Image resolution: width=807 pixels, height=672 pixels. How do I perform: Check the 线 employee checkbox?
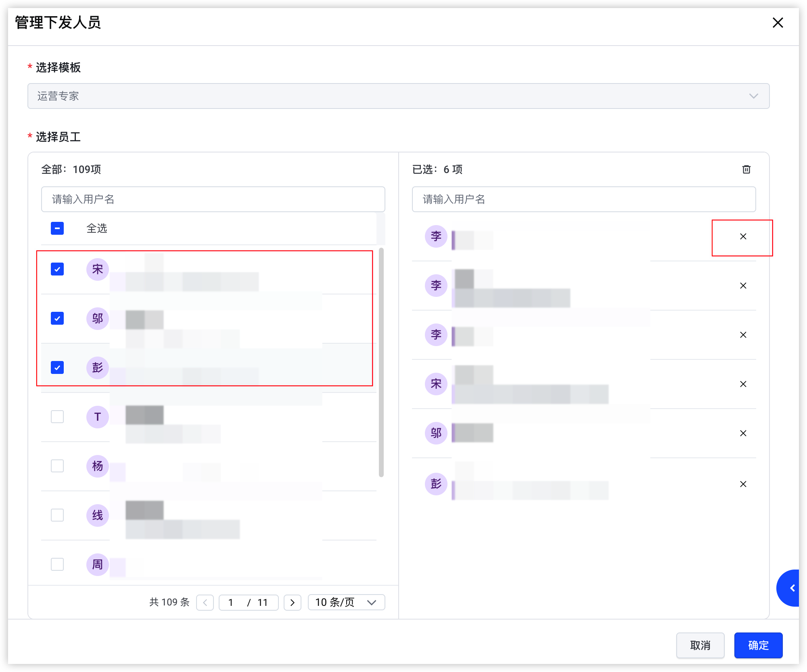[x=57, y=515]
